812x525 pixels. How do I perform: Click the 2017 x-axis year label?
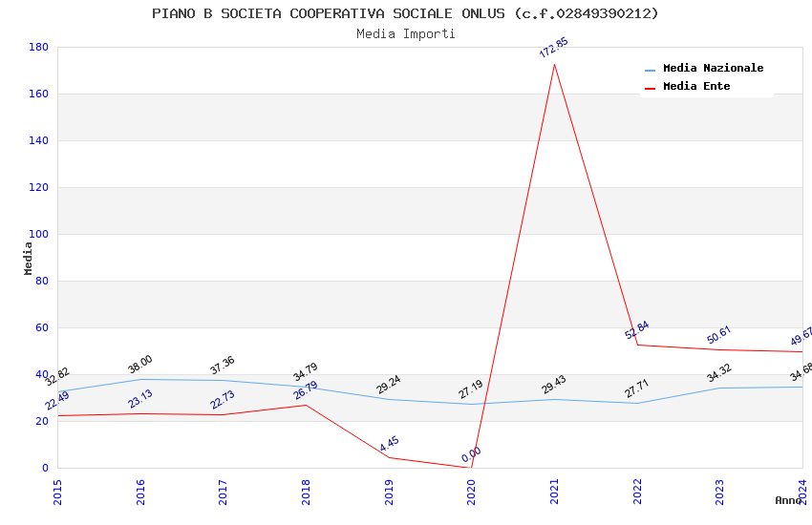[x=223, y=492]
